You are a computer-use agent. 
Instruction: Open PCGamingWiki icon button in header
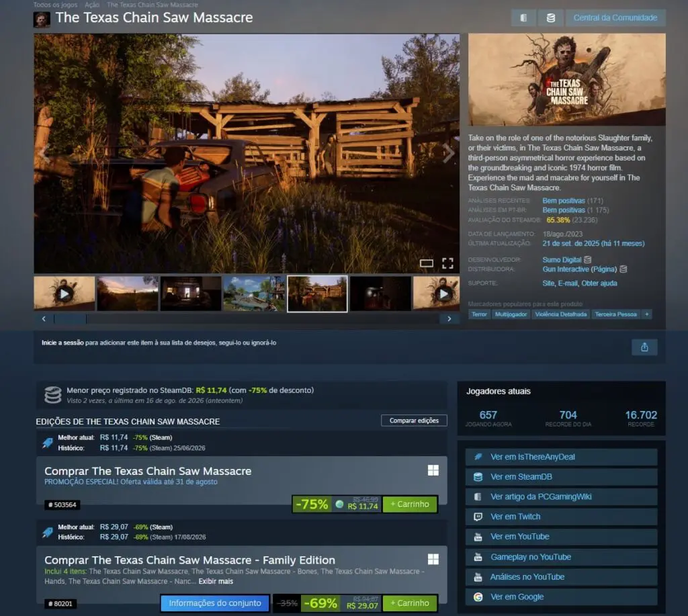click(x=523, y=18)
